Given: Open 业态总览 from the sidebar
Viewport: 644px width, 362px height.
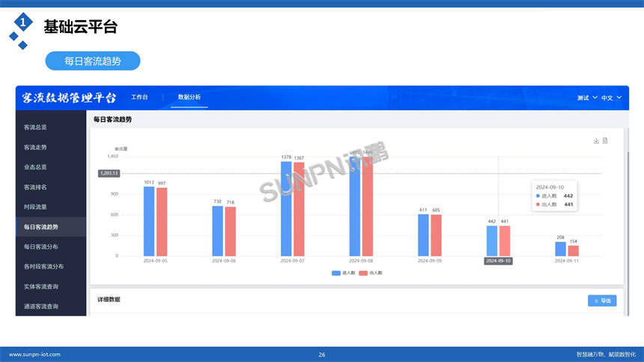Looking at the screenshot, I should tap(35, 167).
